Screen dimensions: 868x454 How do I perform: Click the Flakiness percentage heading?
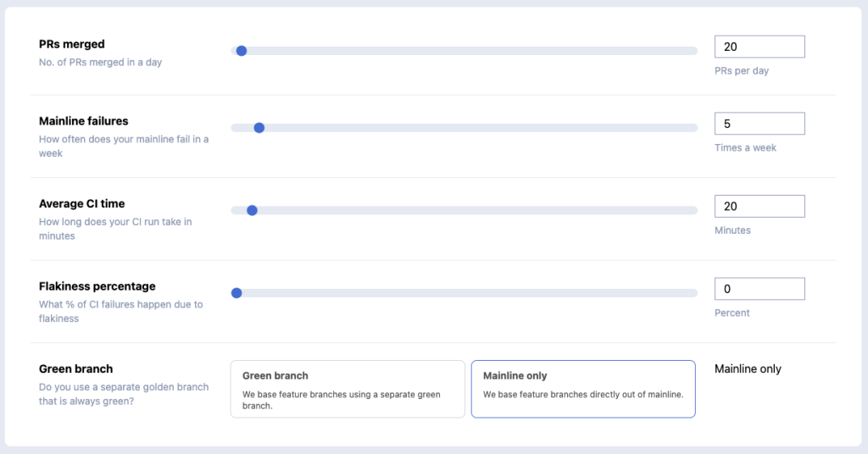tap(97, 286)
